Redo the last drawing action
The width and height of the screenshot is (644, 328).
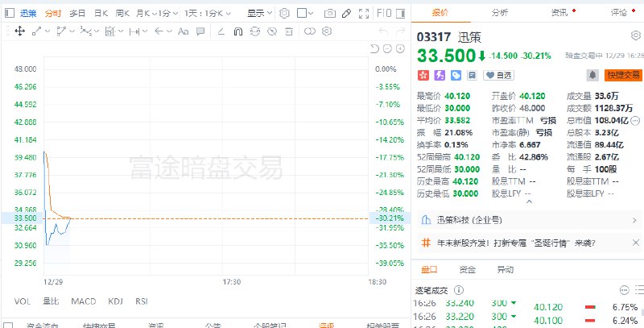tap(400, 31)
